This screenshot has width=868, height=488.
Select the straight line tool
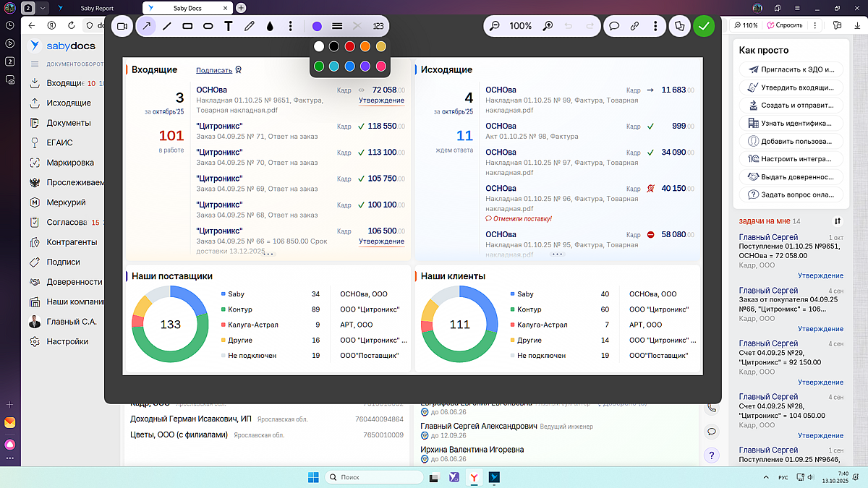[x=167, y=26]
